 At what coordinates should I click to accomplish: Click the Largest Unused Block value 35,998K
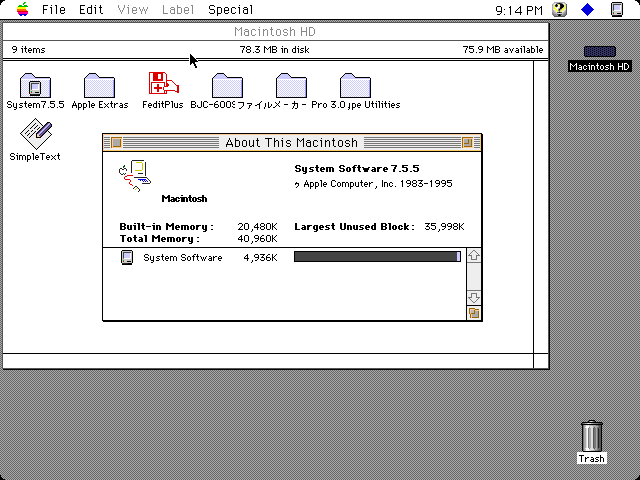pyautogui.click(x=444, y=227)
